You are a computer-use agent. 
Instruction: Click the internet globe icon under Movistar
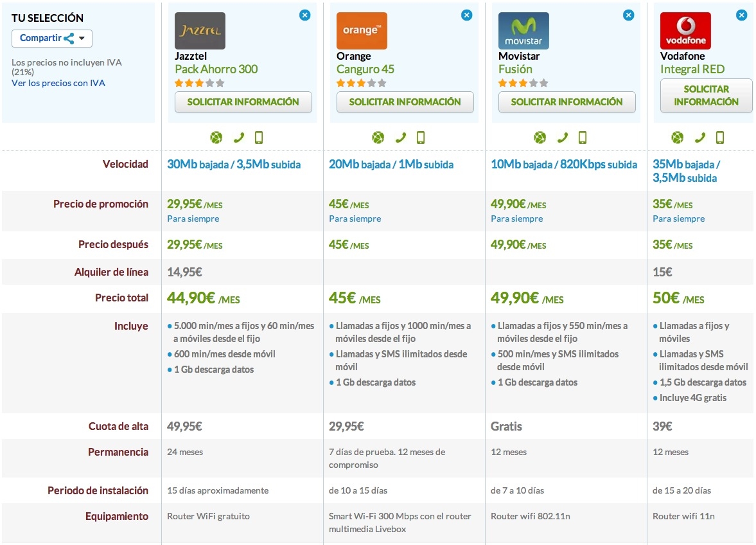pyautogui.click(x=540, y=138)
